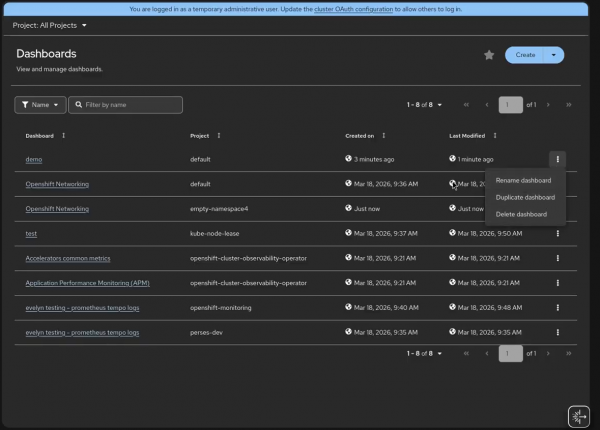The image size is (600, 430).
Task: Click 'Mar 18, 2026, 9:48 AM' last modified
Action: tap(490, 308)
